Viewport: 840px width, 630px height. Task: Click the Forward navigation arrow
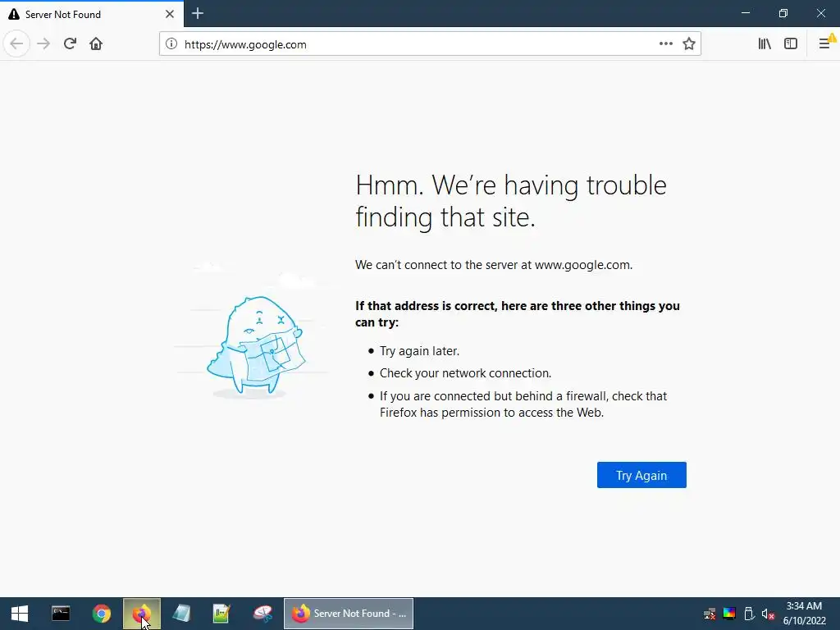point(43,43)
